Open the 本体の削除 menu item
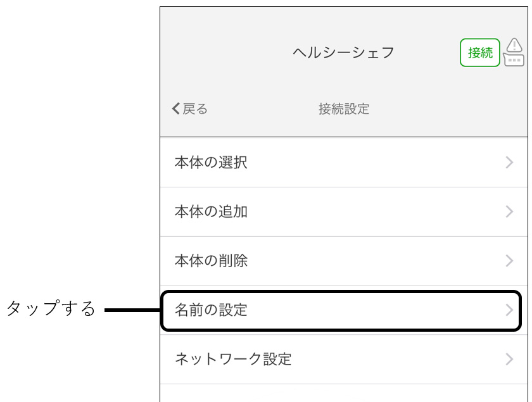The height and width of the screenshot is (402, 532). click(211, 260)
